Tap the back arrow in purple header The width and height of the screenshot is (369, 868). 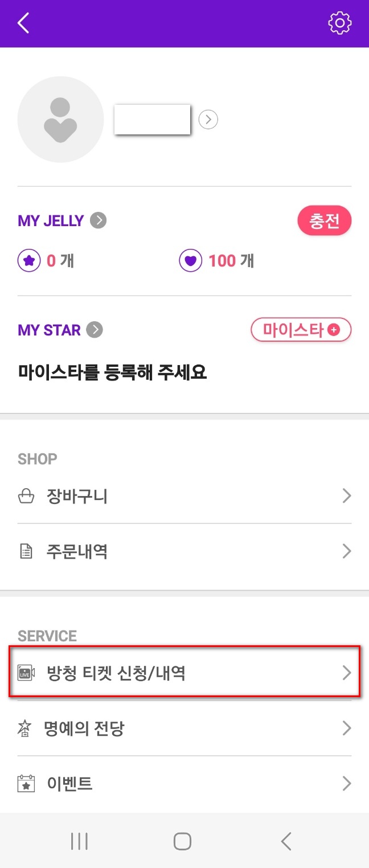coord(22,23)
